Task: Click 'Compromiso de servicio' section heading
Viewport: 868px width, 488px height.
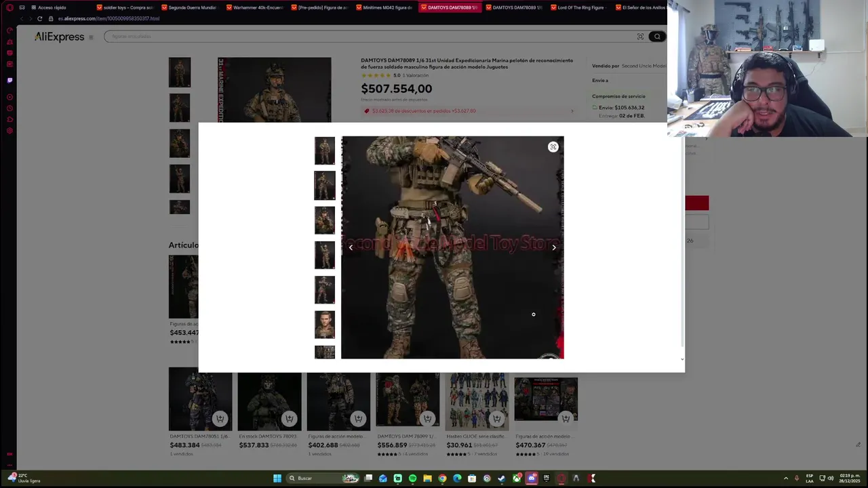Action: [618, 96]
